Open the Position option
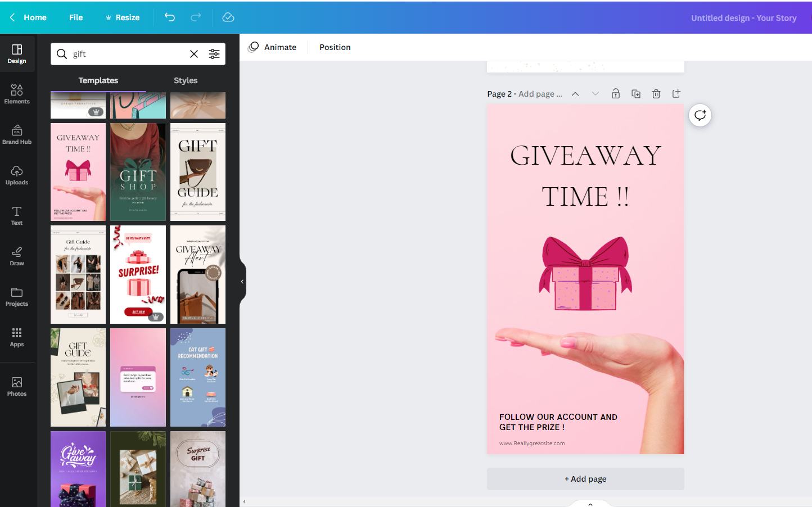 (335, 47)
